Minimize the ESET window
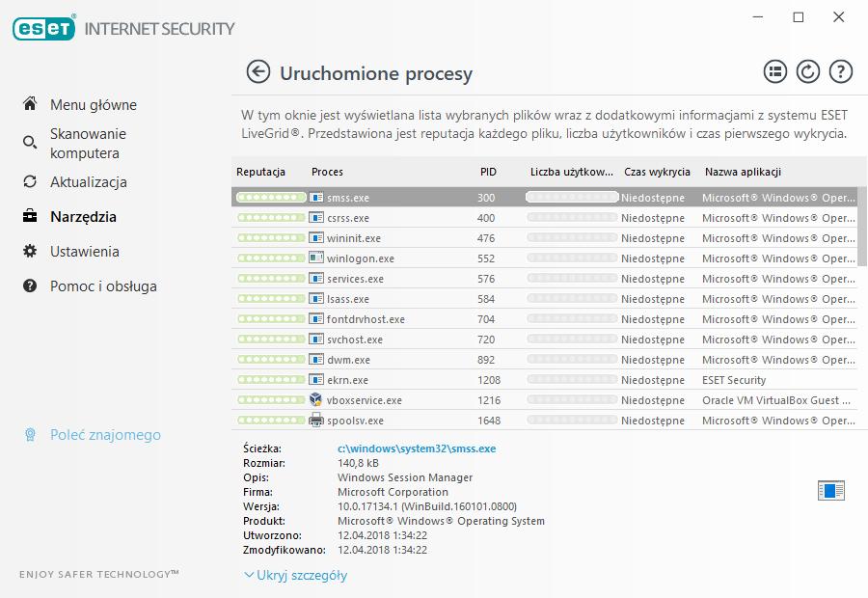The width and height of the screenshot is (868, 598). click(758, 17)
